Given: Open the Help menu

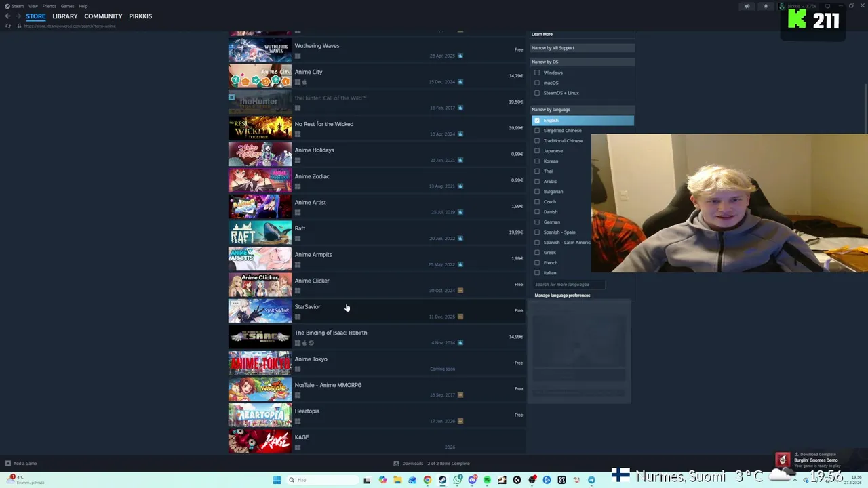Looking at the screenshot, I should click(83, 6).
